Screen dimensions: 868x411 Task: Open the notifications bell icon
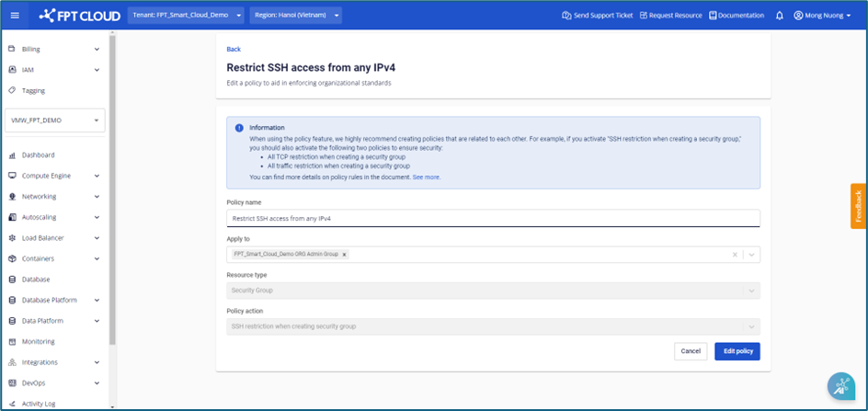(780, 16)
